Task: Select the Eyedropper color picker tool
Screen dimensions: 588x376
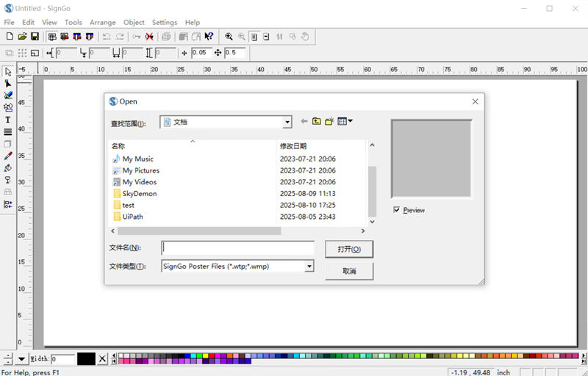Action: (8, 156)
